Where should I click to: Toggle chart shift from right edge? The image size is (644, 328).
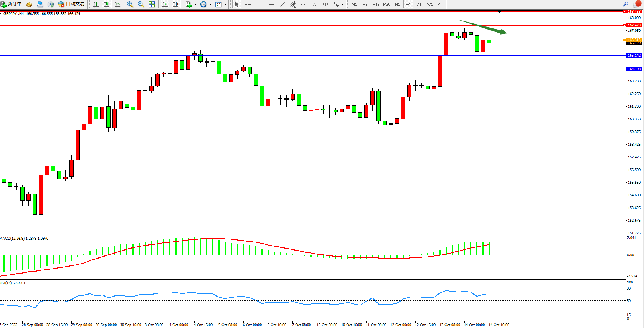tap(176, 4)
